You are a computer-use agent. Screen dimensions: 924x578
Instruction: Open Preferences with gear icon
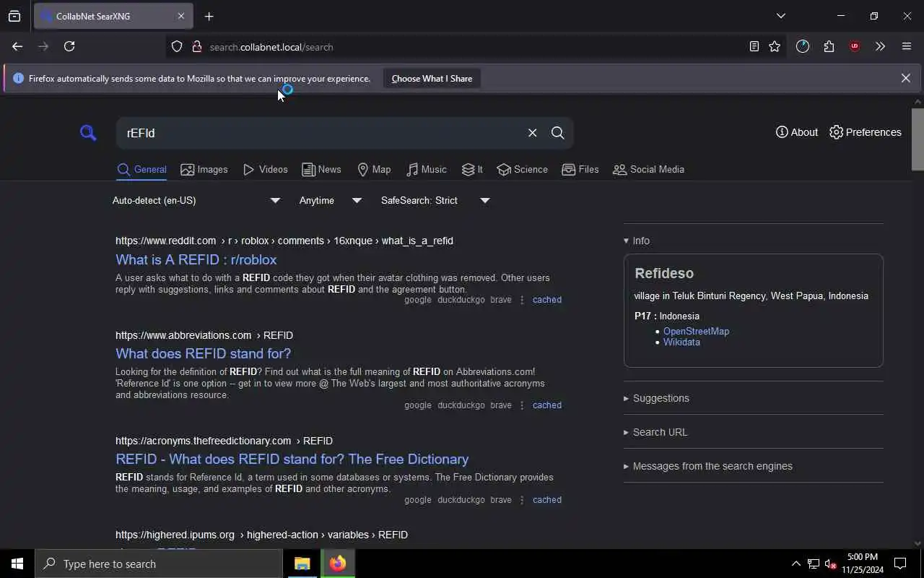tap(866, 132)
